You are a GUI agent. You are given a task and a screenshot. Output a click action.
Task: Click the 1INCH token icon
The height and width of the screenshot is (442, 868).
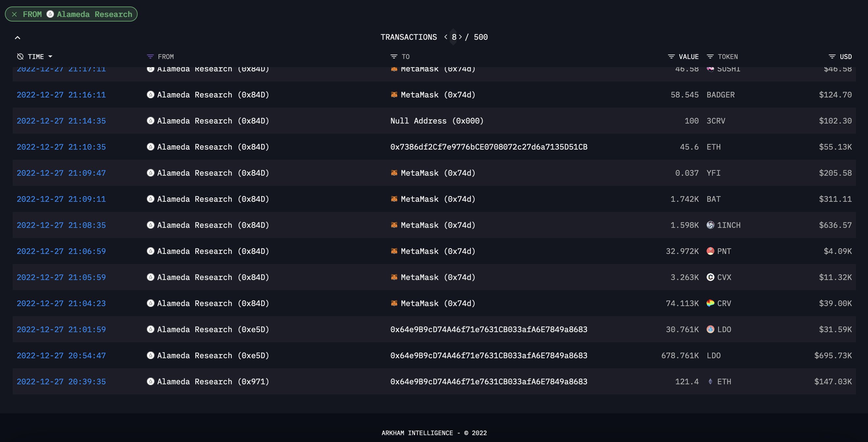[710, 225]
